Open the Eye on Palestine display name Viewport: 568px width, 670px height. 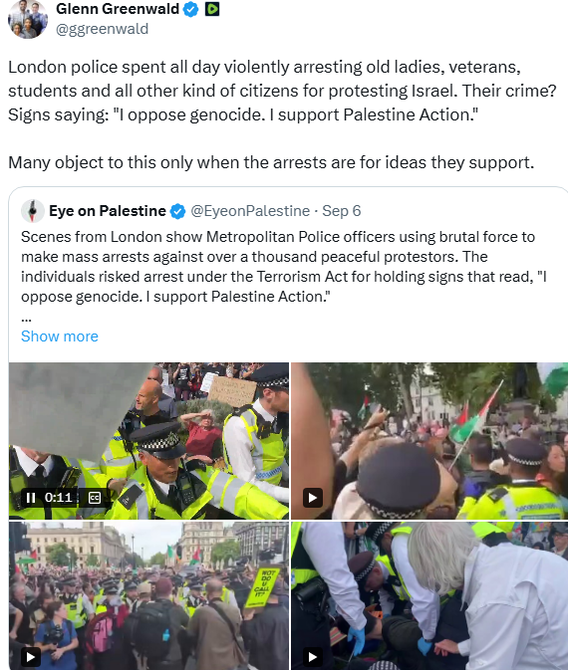click(107, 211)
